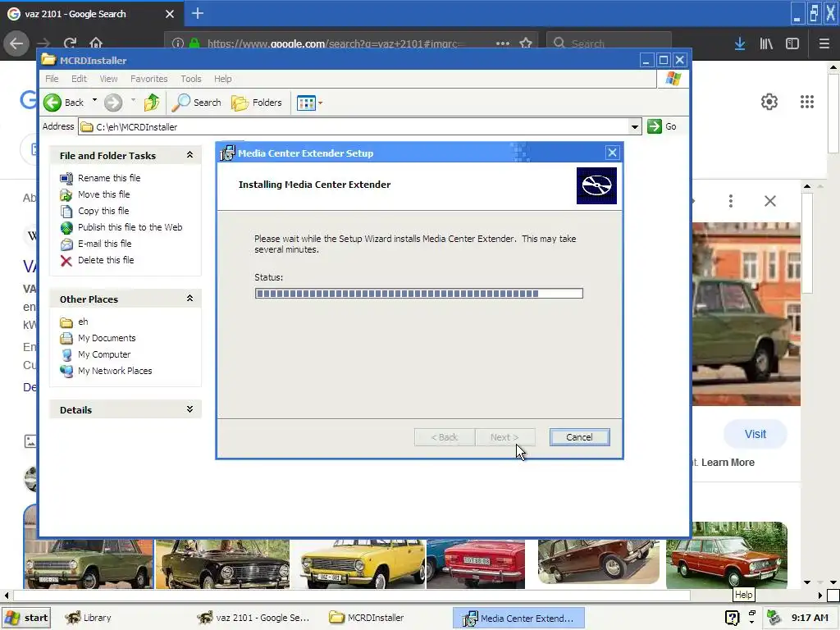Cancel the Media Center Extender setup
This screenshot has height=630, width=840.
click(579, 437)
